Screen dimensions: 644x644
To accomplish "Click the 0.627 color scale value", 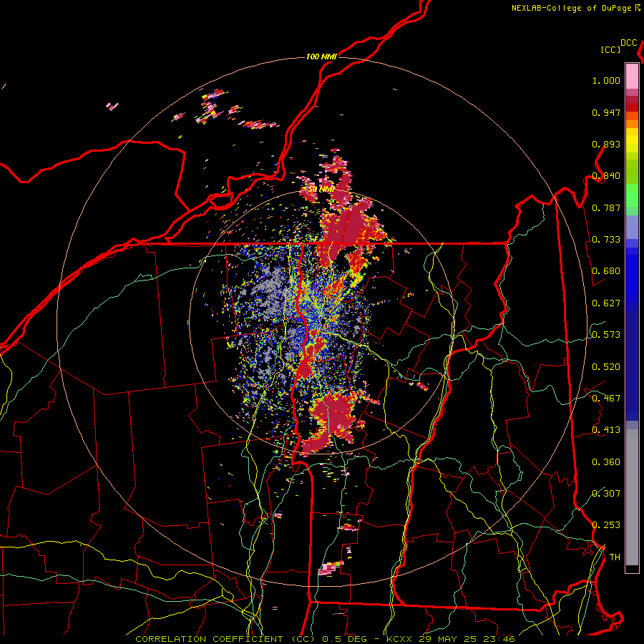I will 606,303.
